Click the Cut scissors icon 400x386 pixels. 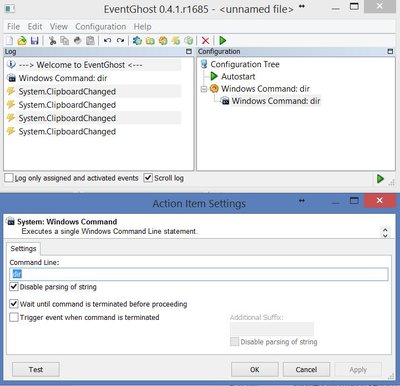coord(52,41)
